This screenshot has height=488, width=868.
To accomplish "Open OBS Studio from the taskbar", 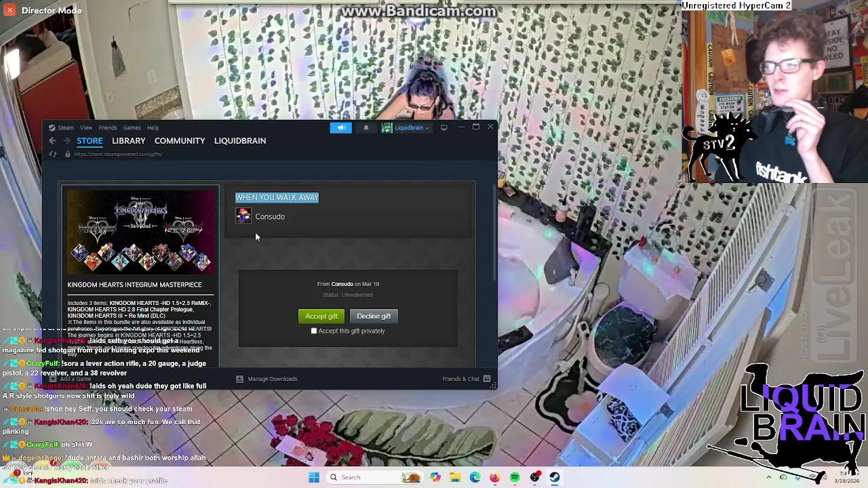I will [535, 477].
